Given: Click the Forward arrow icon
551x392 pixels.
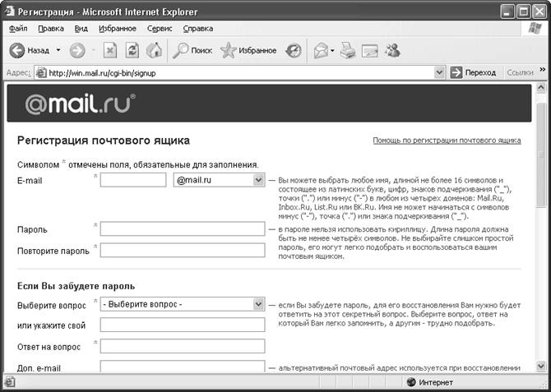Looking at the screenshot, I should [77, 51].
